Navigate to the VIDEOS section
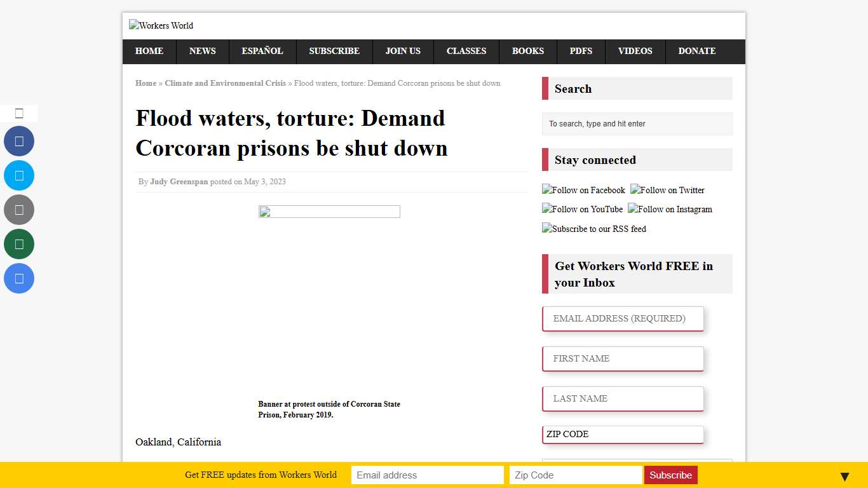The height and width of the screenshot is (488, 868). pyautogui.click(x=635, y=51)
